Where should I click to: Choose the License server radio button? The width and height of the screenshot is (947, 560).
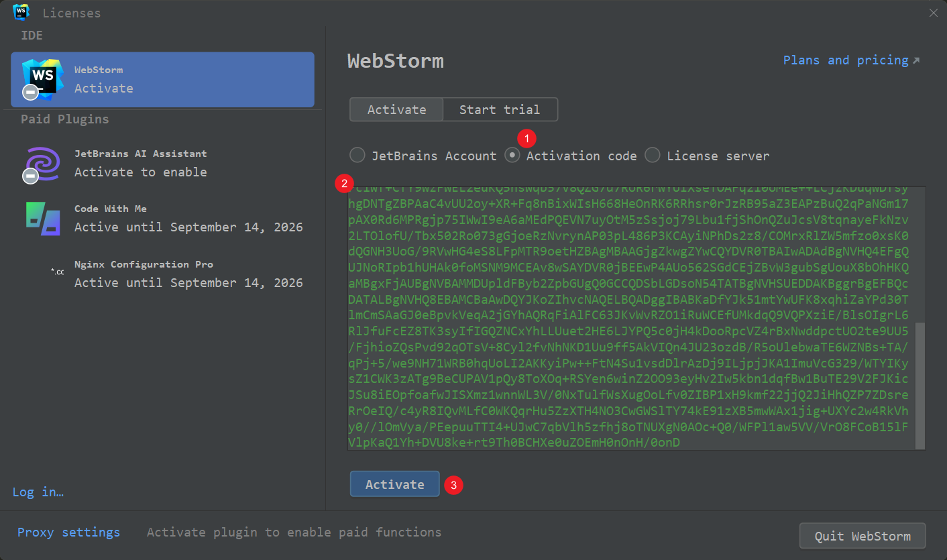653,156
